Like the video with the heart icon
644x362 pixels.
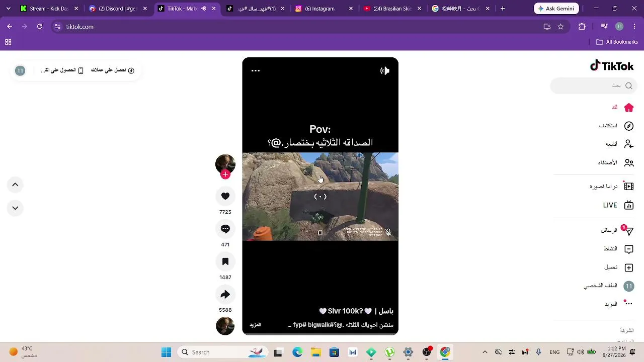pyautogui.click(x=225, y=196)
